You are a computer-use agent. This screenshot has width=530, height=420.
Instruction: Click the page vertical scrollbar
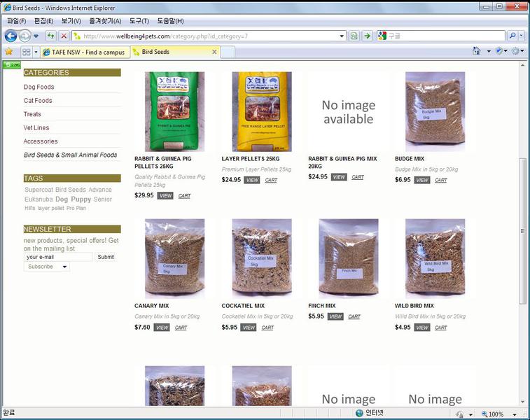coord(522,233)
